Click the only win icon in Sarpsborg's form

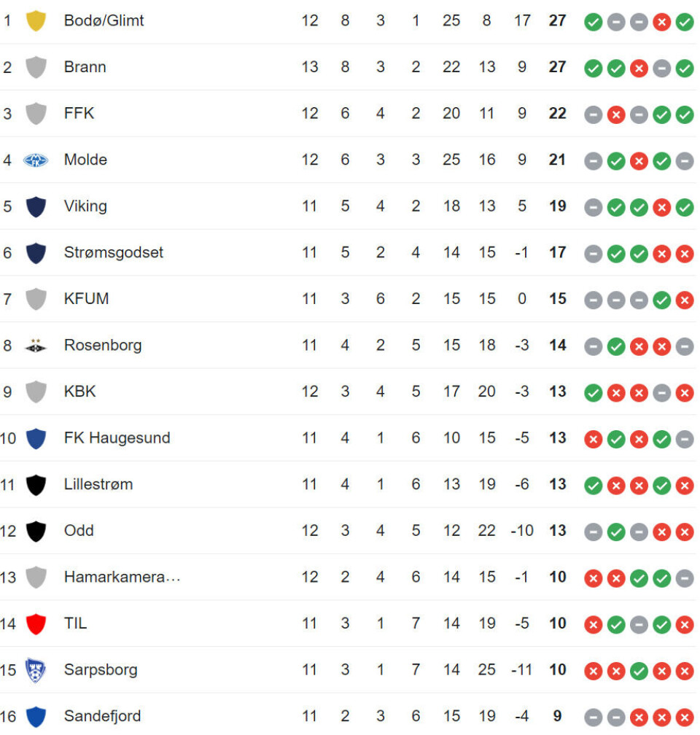pyautogui.click(x=639, y=671)
